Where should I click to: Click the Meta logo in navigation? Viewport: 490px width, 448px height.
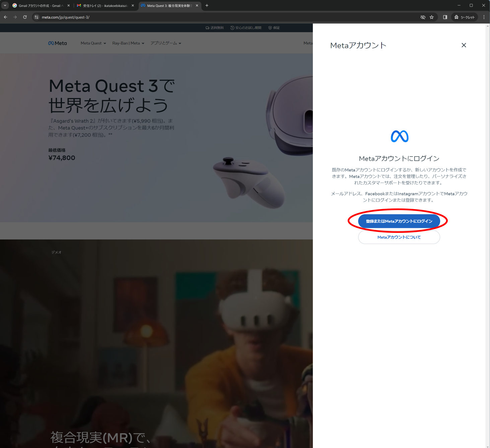pyautogui.click(x=58, y=43)
